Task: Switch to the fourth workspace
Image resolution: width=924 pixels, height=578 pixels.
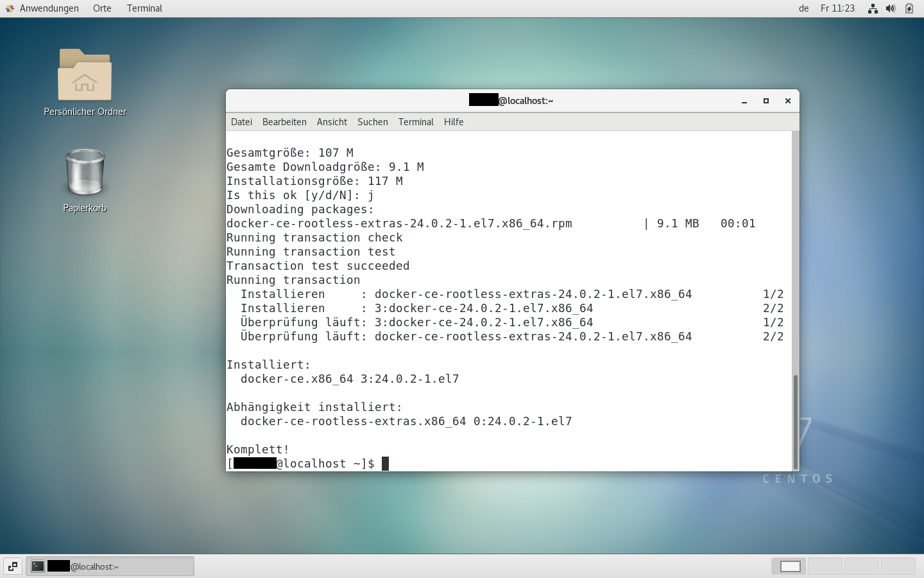Action: (x=897, y=566)
